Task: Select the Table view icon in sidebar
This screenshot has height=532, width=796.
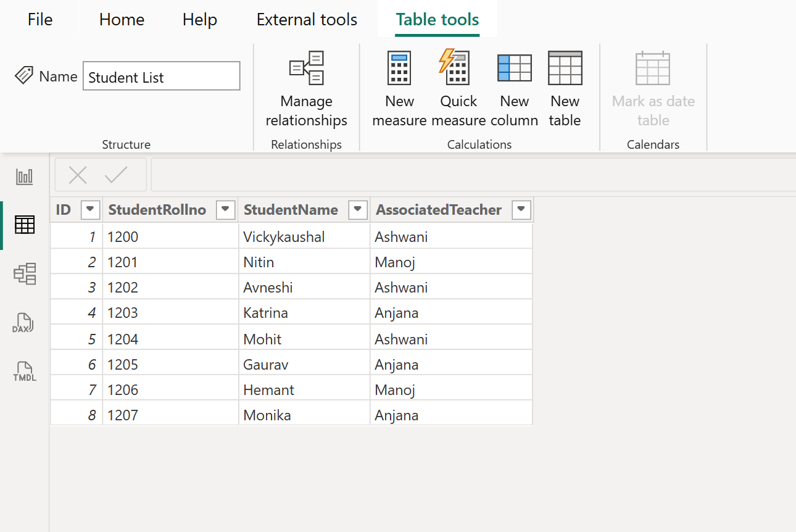Action: [24, 224]
